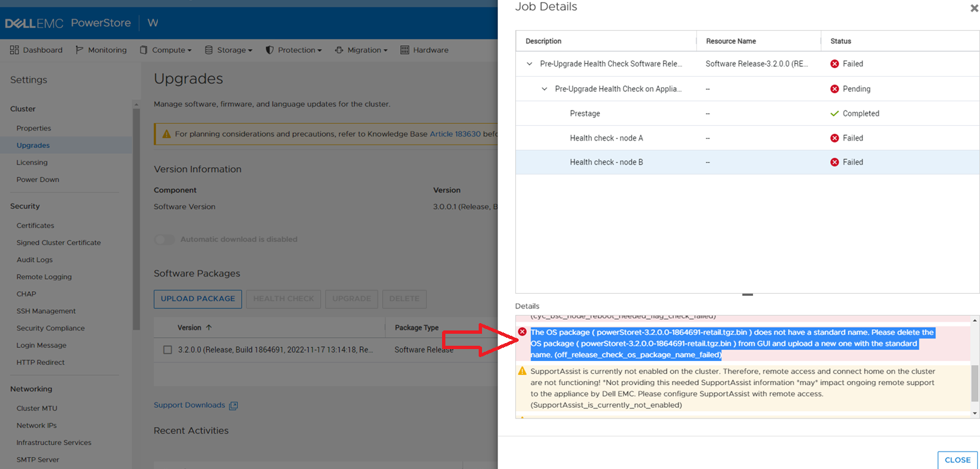980x469 pixels.
Task: Open Knowledge Base Article 183630 link
Action: pos(455,133)
